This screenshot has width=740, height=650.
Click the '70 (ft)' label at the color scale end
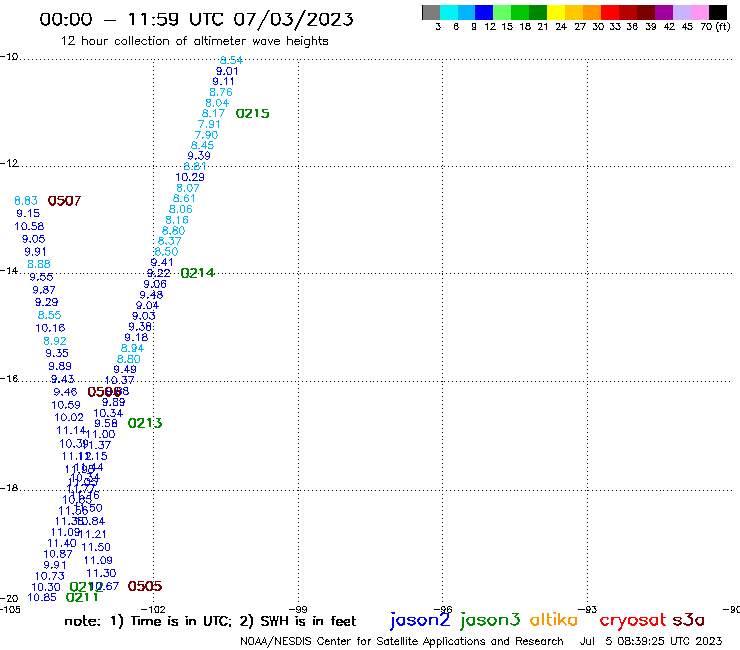pyautogui.click(x=715, y=26)
